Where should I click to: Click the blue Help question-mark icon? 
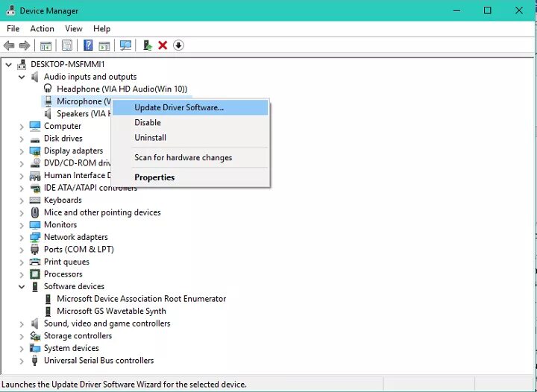[x=88, y=45]
